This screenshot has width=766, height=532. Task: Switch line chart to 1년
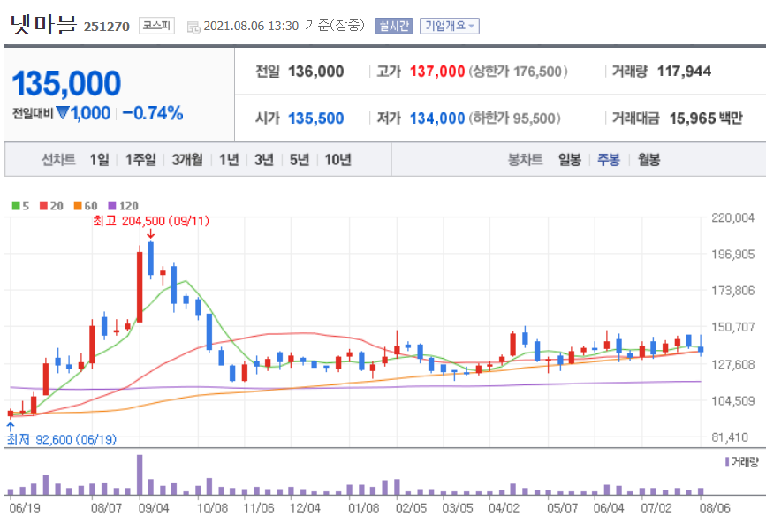[x=229, y=160]
